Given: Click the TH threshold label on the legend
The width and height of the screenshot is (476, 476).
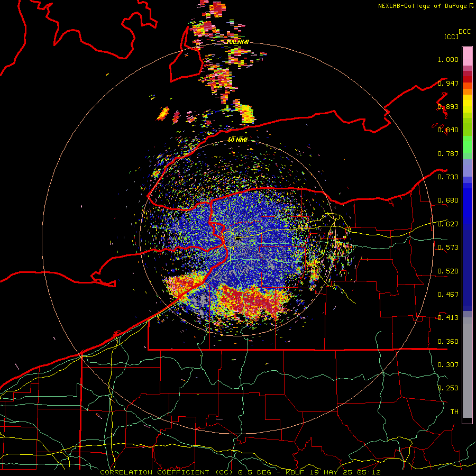Looking at the screenshot, I should [454, 411].
